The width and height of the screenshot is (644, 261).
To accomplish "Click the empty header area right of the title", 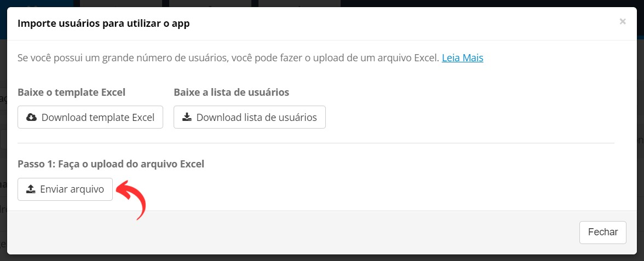I will pyautogui.click(x=403, y=24).
